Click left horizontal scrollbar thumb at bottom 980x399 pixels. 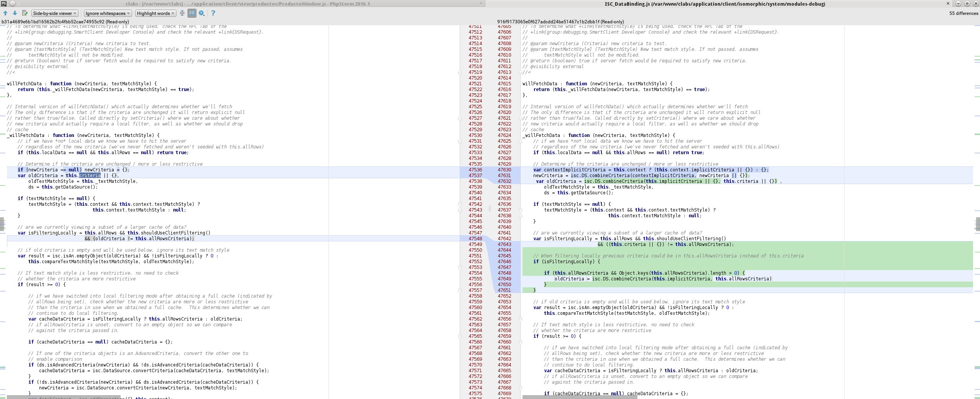(x=63, y=397)
